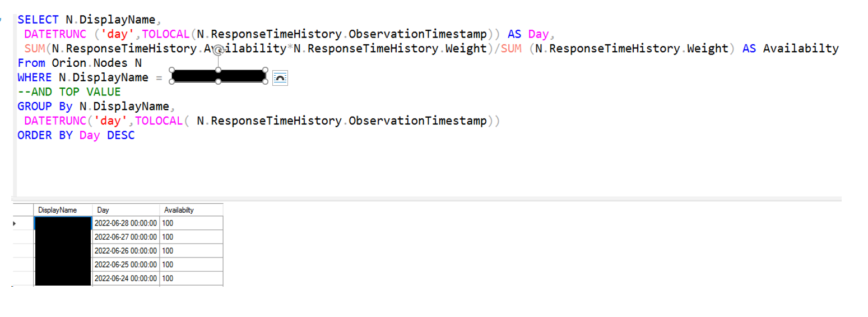Select the 2022-06-24 00:00:00 cell
Screen dimensions: 868x317
[126, 278]
